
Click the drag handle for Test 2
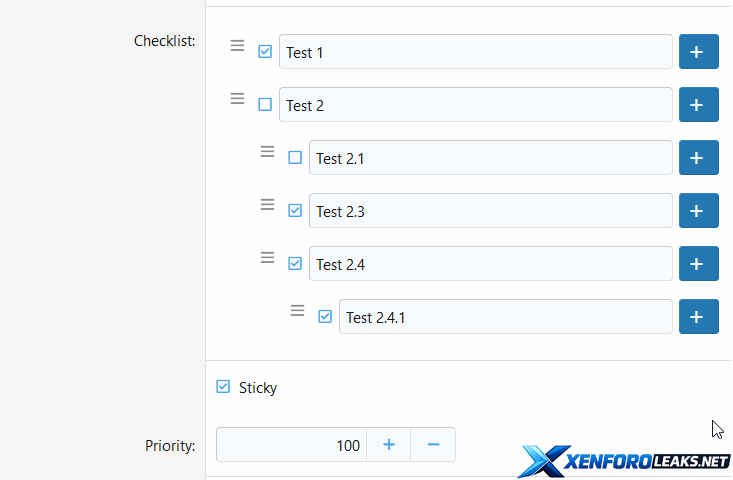[x=237, y=98]
